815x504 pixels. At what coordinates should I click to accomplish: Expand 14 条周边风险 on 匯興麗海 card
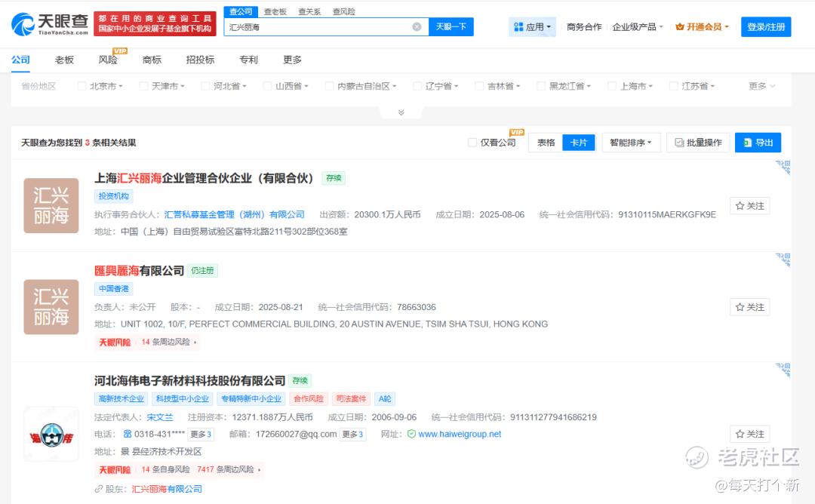pyautogui.click(x=169, y=342)
